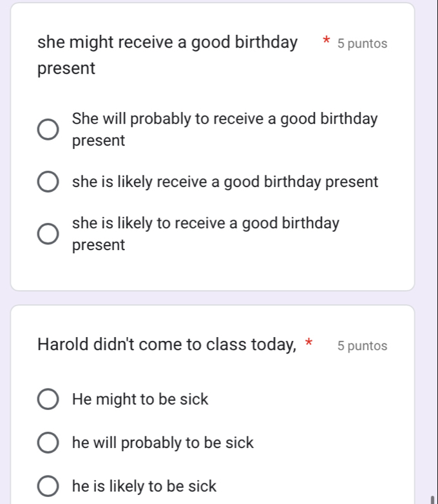Click answer text "She will probably to receive a good birthday present"

(224, 130)
